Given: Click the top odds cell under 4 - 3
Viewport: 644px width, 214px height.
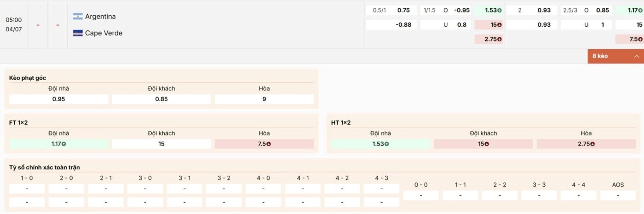Looking at the screenshot, I should click(381, 189).
